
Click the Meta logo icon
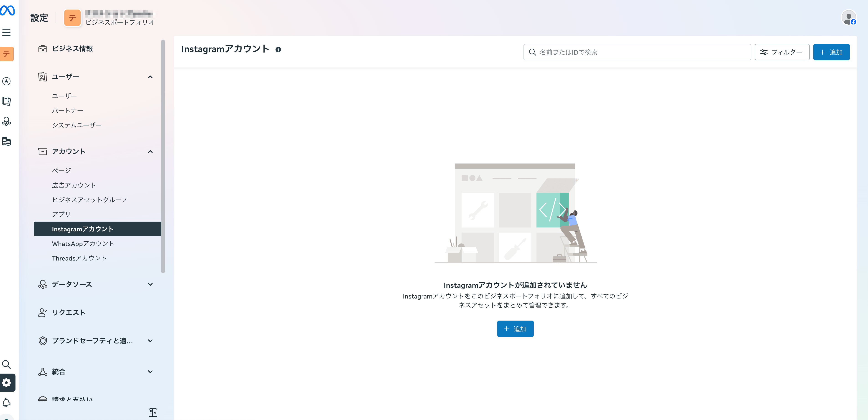click(x=7, y=11)
